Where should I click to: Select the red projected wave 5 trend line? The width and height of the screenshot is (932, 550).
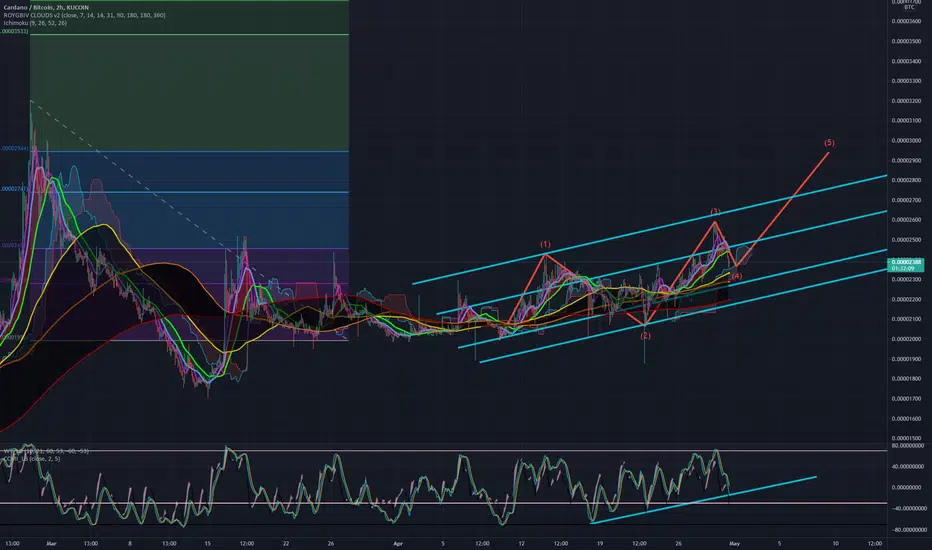tap(782, 209)
